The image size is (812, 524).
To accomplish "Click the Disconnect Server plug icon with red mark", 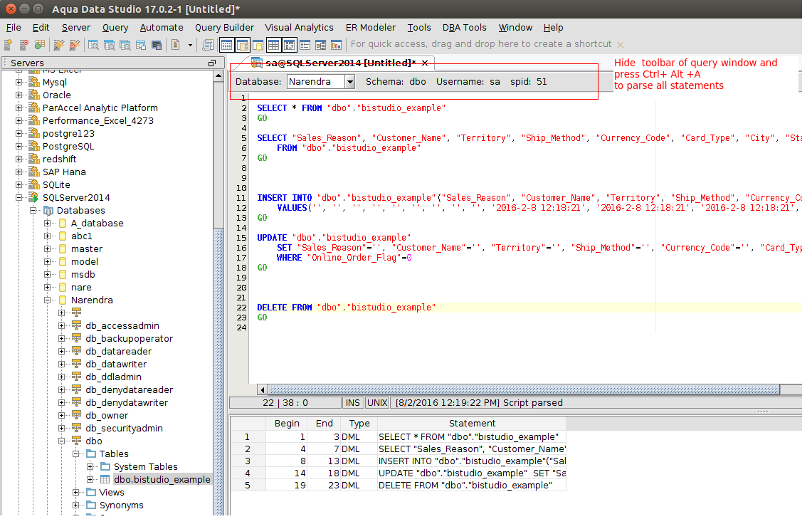I will (x=73, y=45).
